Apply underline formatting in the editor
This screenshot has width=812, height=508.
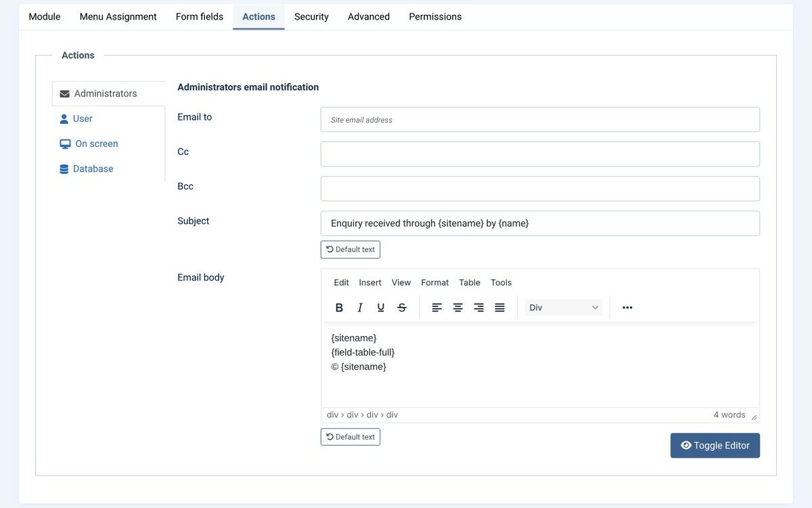click(381, 308)
